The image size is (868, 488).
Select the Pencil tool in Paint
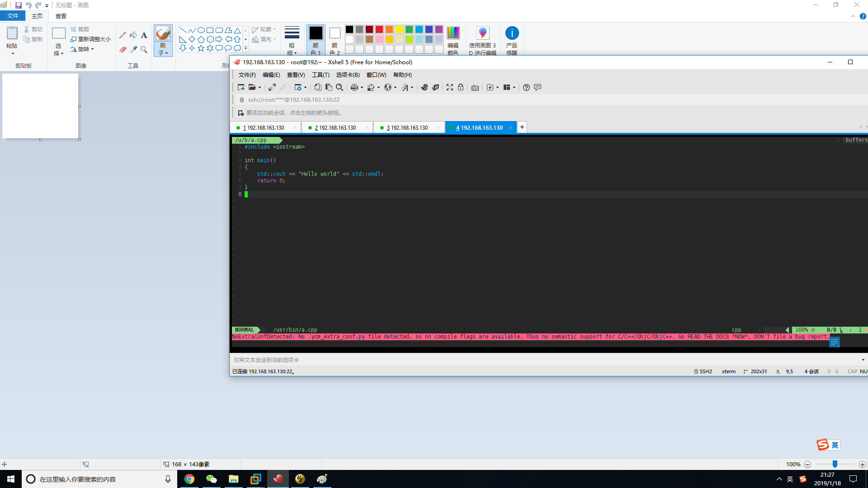pyautogui.click(x=122, y=35)
